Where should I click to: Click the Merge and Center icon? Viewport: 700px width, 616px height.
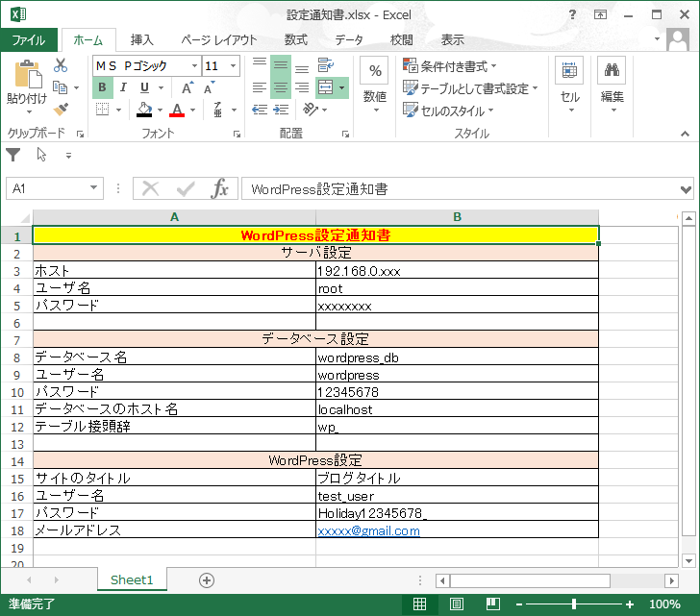pos(325,87)
